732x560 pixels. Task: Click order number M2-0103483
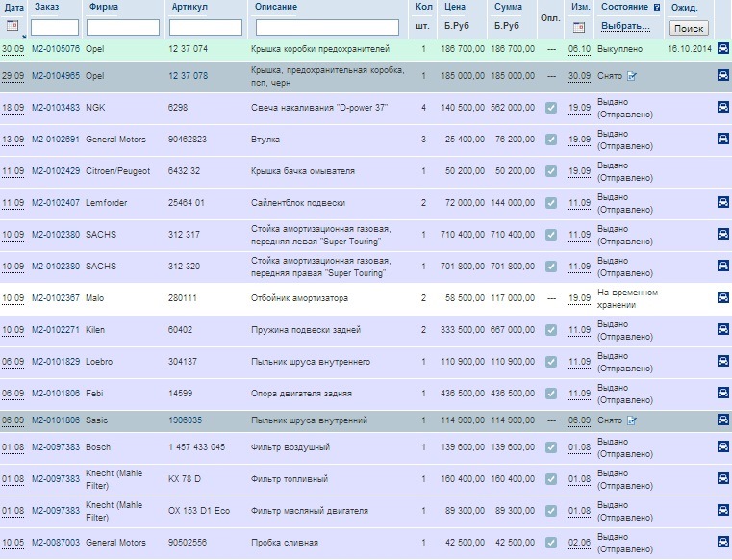point(56,108)
